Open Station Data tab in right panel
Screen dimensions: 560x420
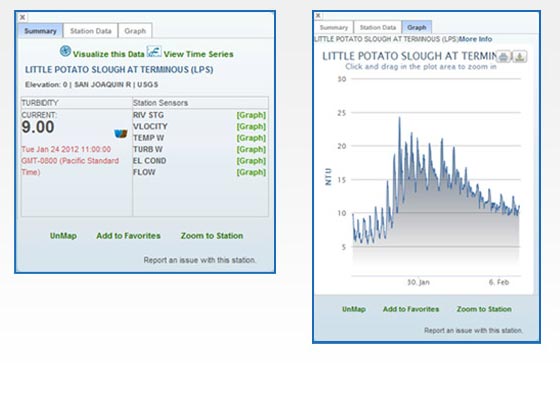(378, 27)
